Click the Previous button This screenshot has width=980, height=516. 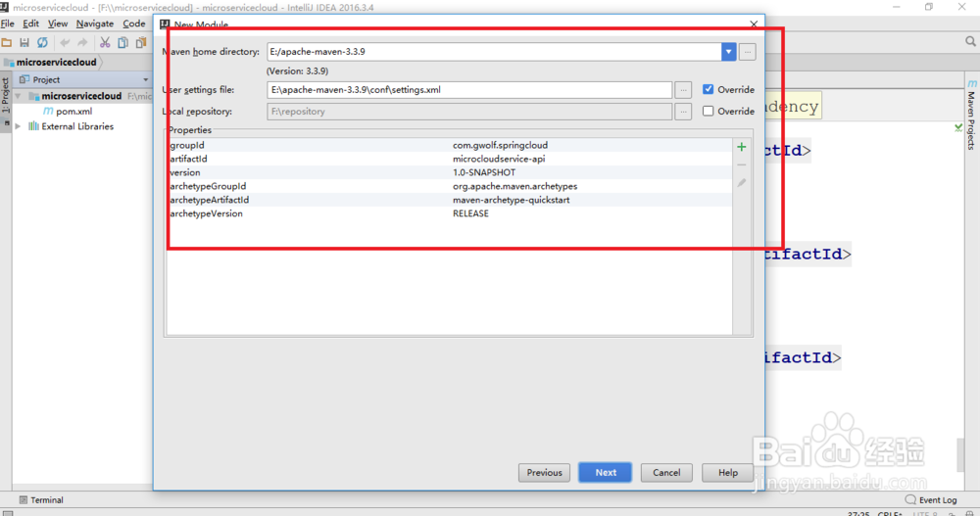click(x=544, y=473)
